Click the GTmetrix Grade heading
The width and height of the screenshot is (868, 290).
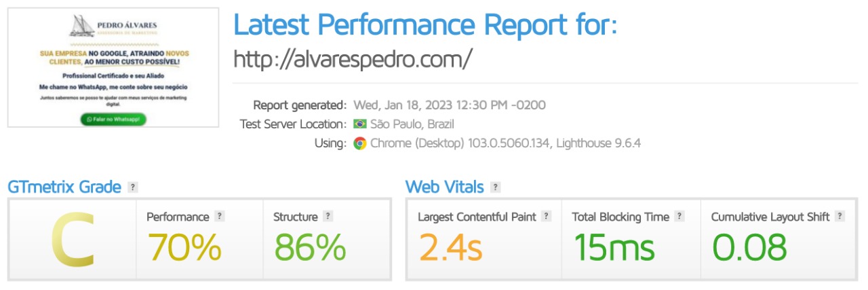[64, 187]
